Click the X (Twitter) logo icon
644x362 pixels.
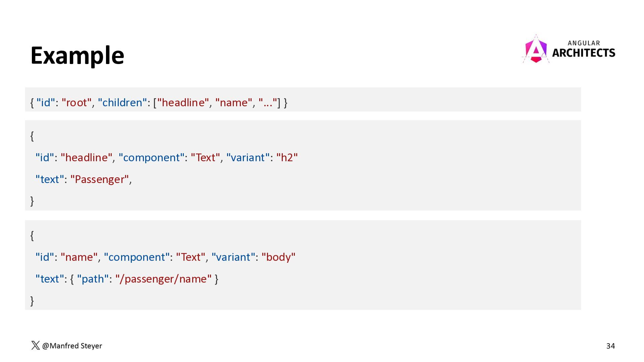[x=35, y=346]
